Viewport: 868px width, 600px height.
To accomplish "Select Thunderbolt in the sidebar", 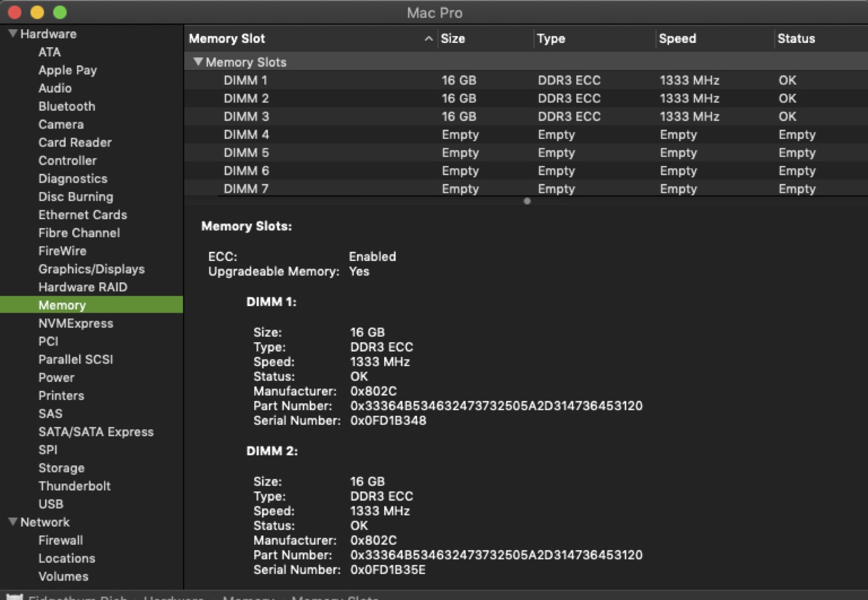I will 74,486.
